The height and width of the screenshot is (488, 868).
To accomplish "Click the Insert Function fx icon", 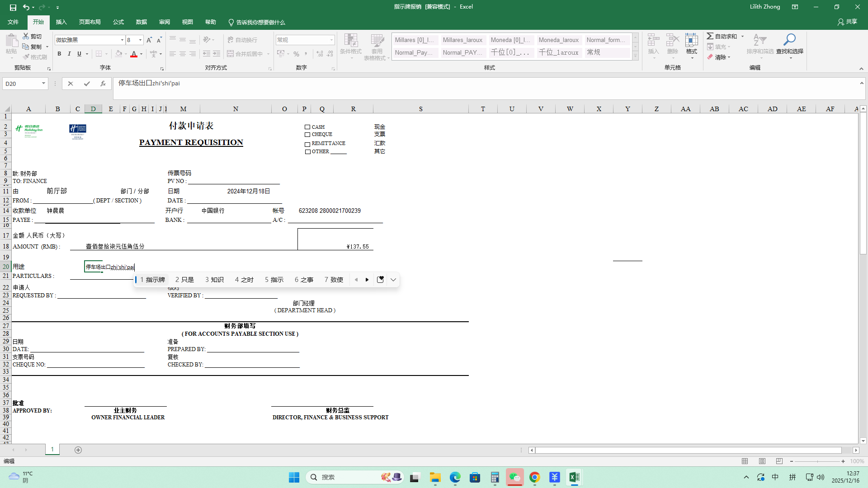I will pyautogui.click(x=103, y=84).
